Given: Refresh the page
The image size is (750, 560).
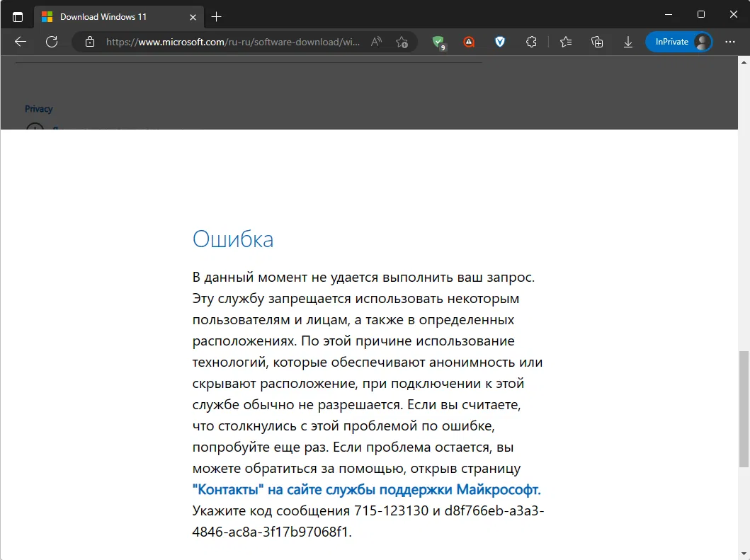Looking at the screenshot, I should point(52,42).
